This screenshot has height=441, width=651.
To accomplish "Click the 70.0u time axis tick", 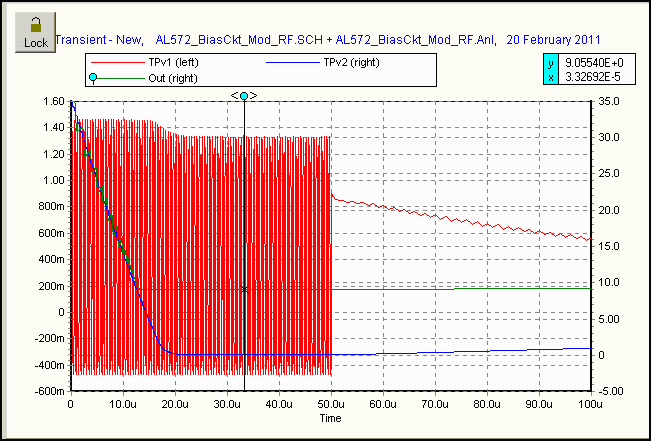I will click(435, 404).
